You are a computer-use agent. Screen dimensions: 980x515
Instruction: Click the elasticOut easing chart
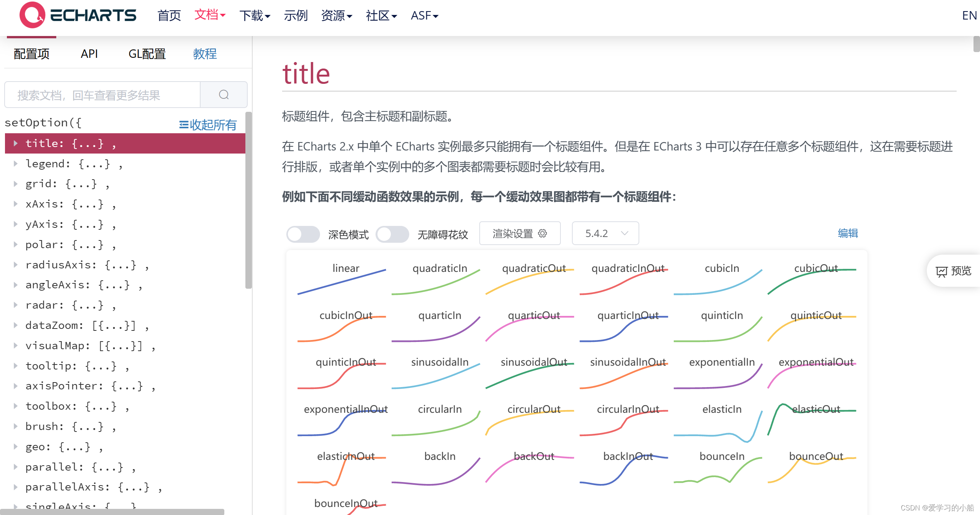[812, 420]
